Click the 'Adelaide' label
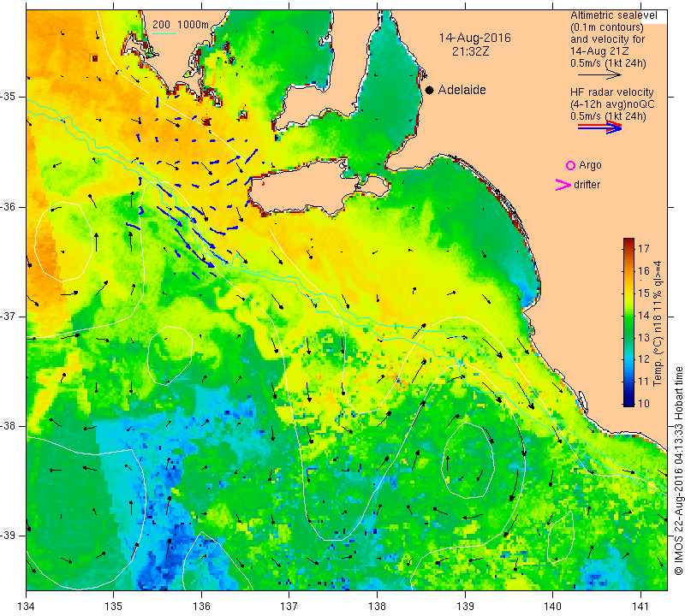Viewport: 685px width, 616px height. (462, 90)
